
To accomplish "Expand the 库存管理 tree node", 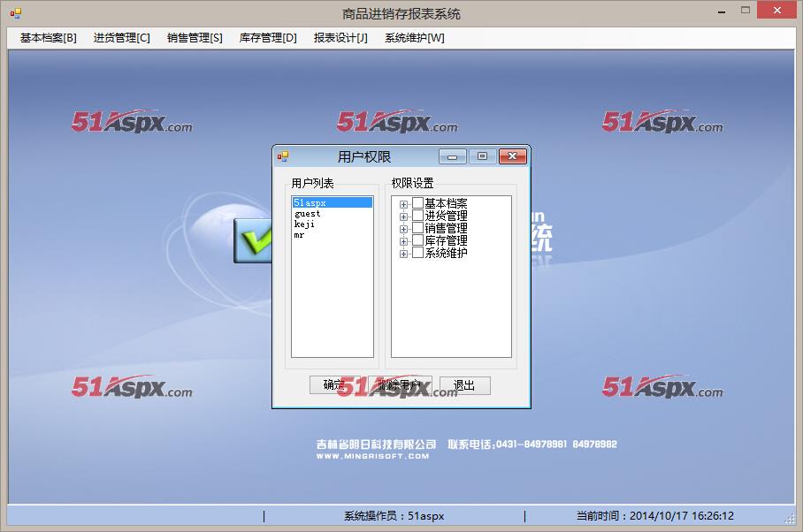I will coord(403,241).
